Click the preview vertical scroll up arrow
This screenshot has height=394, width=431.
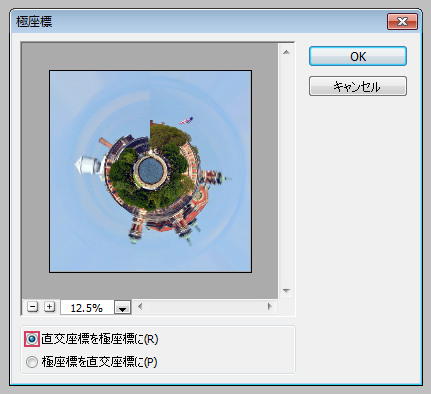tap(286, 52)
